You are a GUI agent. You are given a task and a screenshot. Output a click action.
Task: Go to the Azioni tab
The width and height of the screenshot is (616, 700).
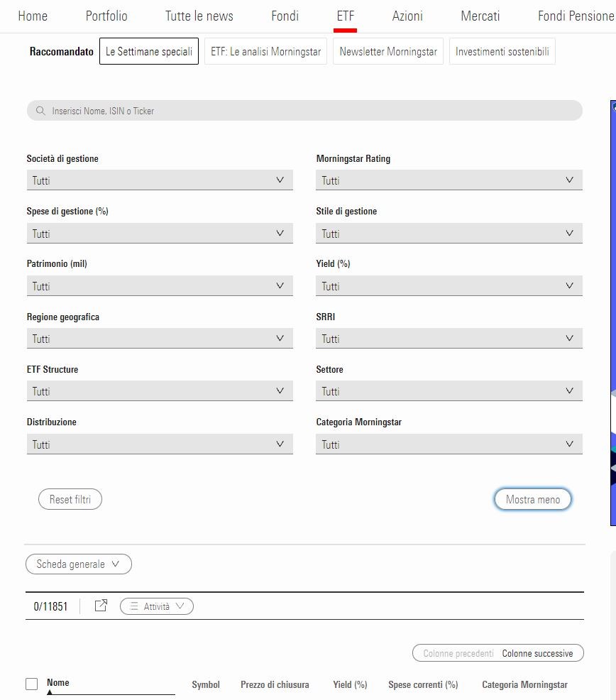407,16
